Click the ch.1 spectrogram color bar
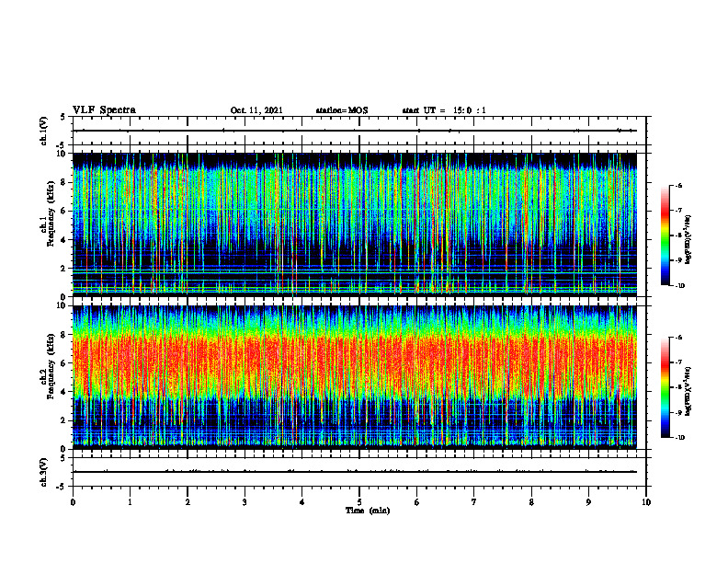This screenshot has width=728, height=563. (665, 236)
